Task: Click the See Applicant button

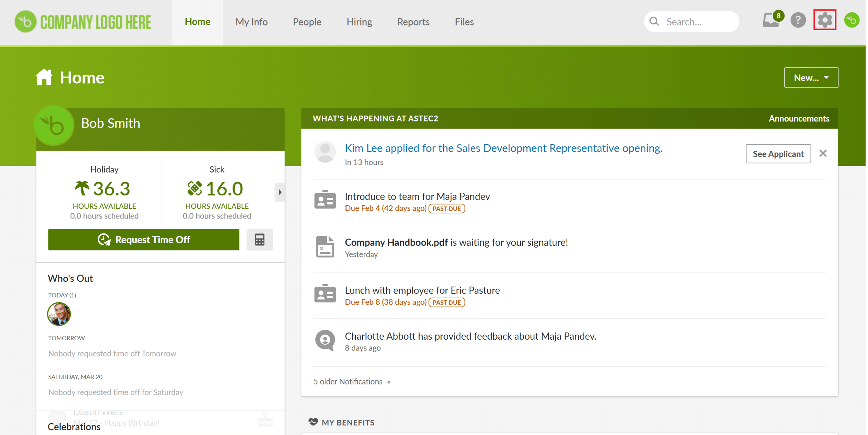Action: tap(778, 154)
